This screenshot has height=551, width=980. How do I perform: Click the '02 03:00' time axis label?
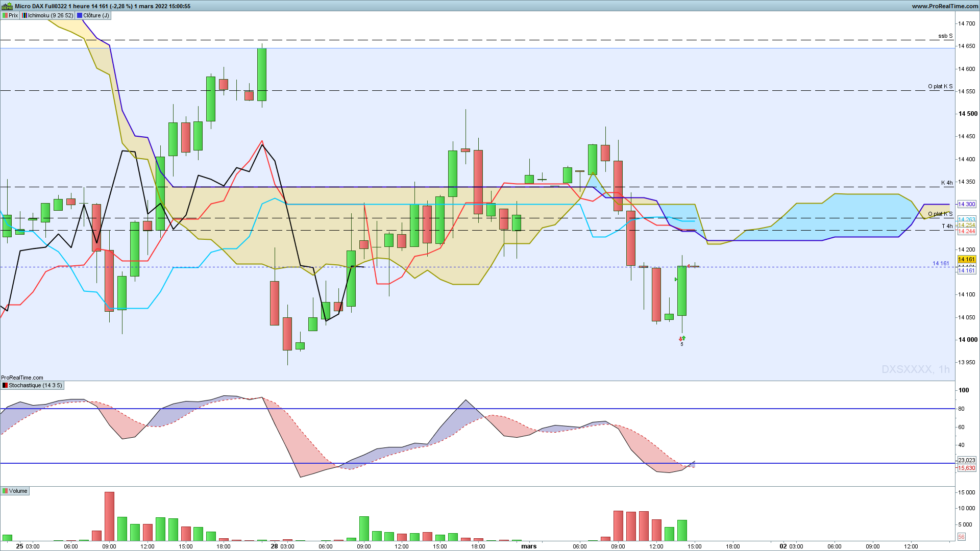tap(791, 546)
